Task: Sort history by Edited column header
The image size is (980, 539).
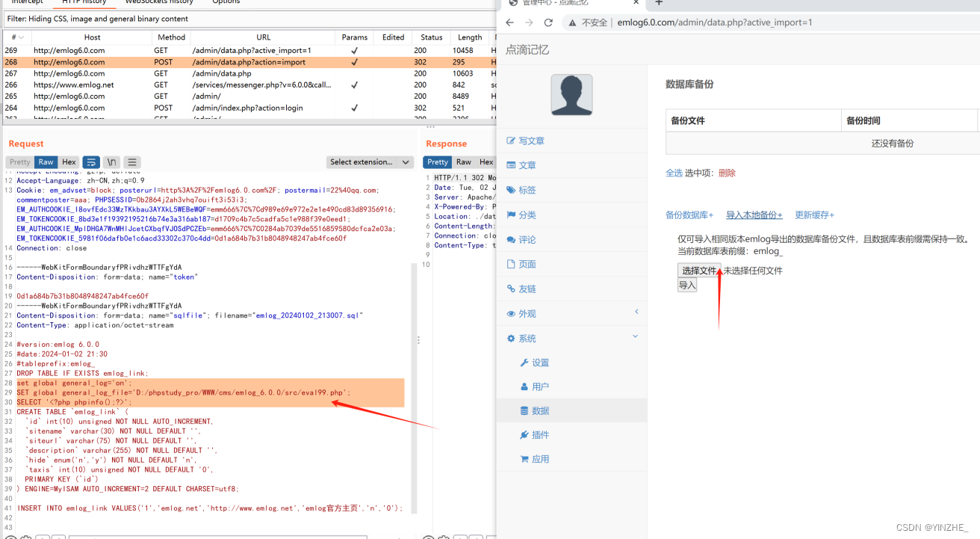Action: click(x=394, y=37)
